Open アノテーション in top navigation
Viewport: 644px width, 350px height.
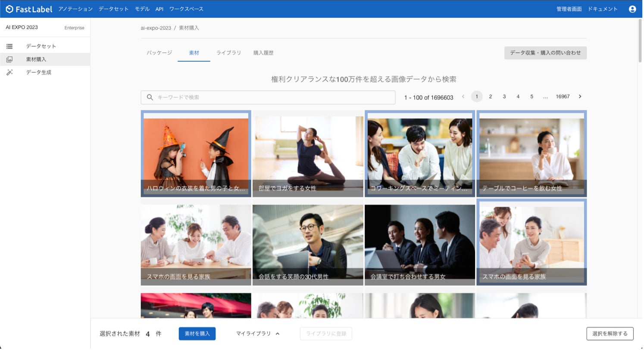click(x=75, y=9)
